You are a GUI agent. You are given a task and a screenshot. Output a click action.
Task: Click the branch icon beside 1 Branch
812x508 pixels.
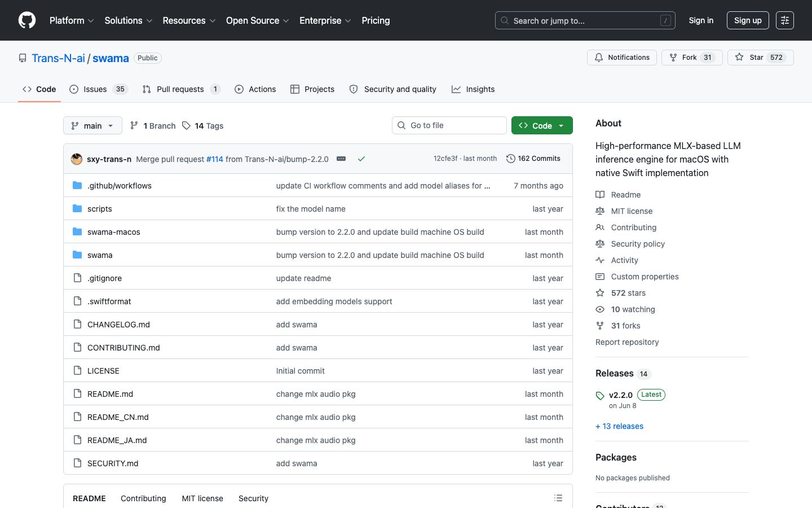click(134, 125)
